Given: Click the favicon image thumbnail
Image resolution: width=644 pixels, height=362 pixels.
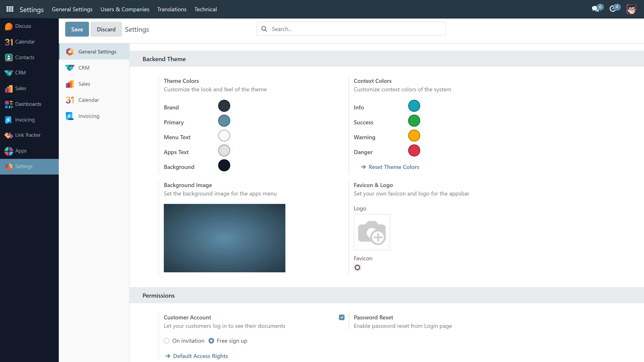Looking at the screenshot, I should pyautogui.click(x=357, y=267).
